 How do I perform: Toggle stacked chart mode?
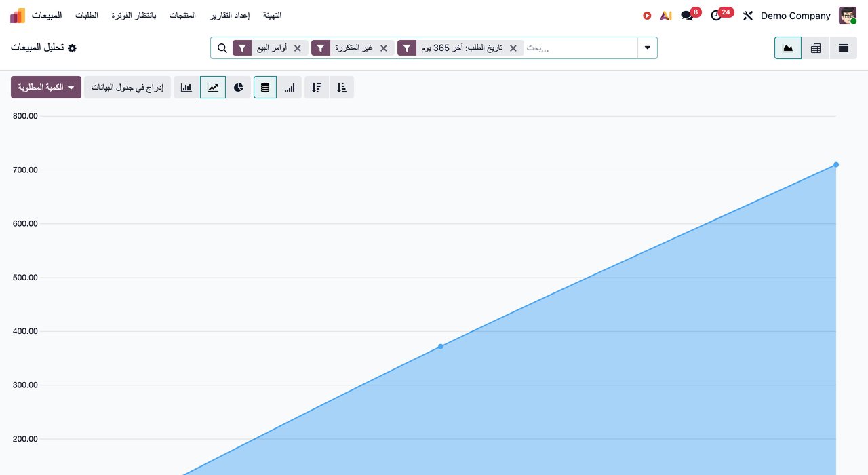tap(265, 88)
